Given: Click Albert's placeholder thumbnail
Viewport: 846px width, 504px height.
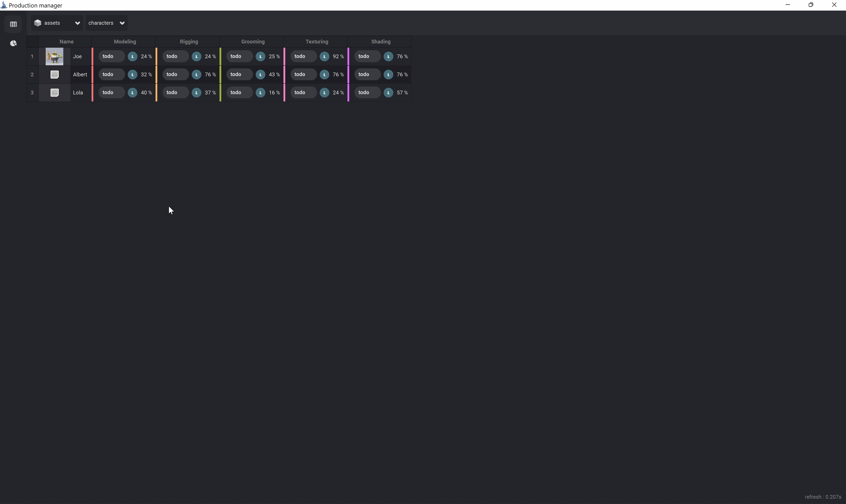Looking at the screenshot, I should click(x=54, y=74).
